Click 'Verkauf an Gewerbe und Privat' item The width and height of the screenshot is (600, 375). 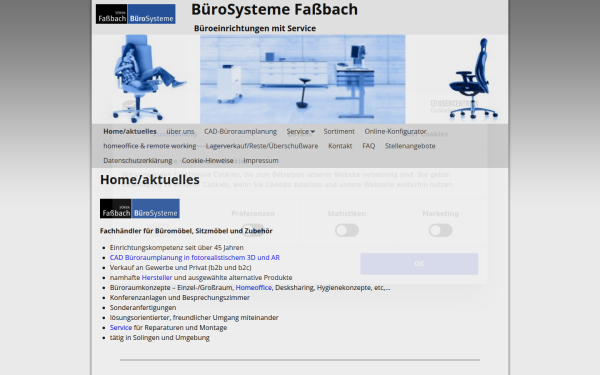coord(181,267)
